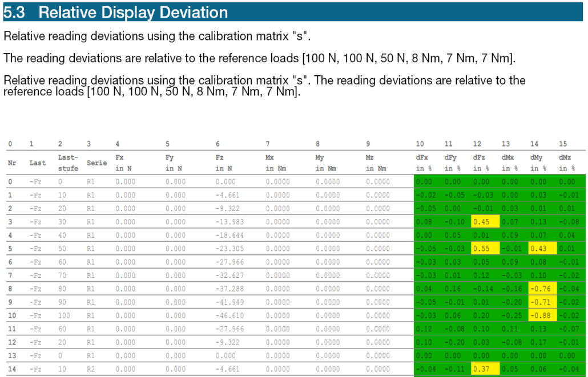Select the dFy value 0.16 in row 8
Viewport: 588px width, 377px height.
(453, 289)
